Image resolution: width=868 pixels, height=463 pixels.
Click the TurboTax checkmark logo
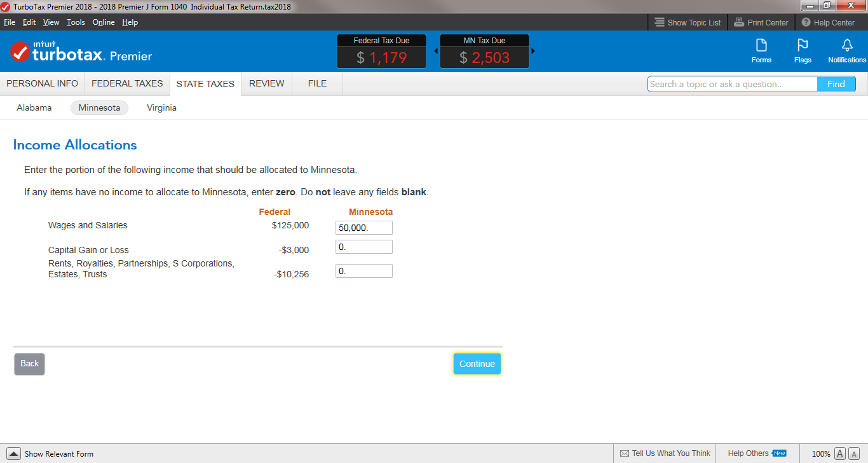pyautogui.click(x=20, y=52)
